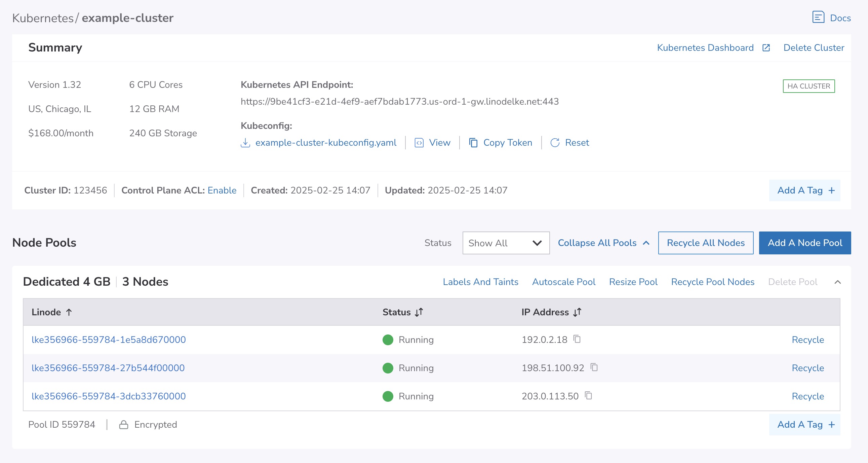Click the Docs document icon
This screenshot has height=463, width=868.
(x=818, y=17)
